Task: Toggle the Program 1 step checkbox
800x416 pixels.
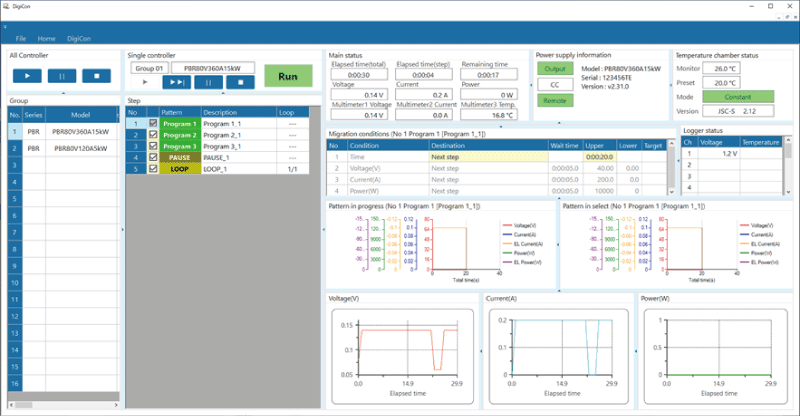Action: (153, 124)
